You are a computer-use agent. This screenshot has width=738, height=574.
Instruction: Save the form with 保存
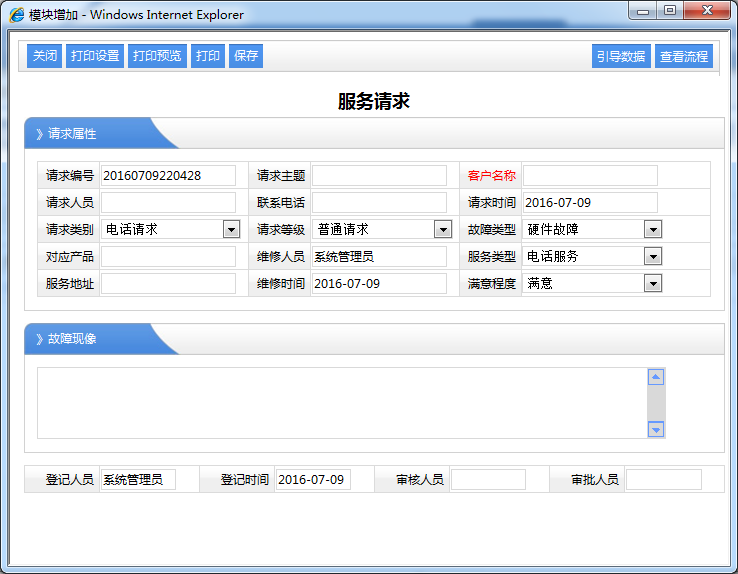click(246, 56)
